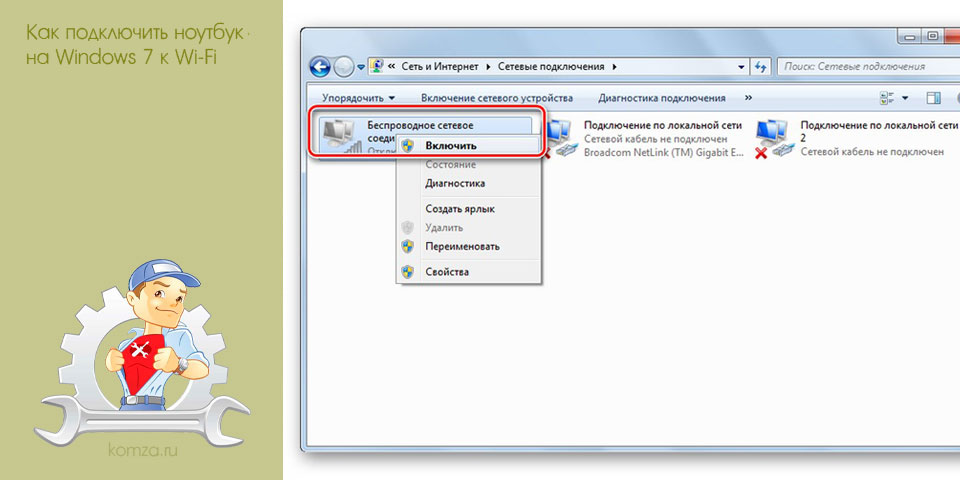Open the address bar history dropdown
960x480 pixels.
click(741, 67)
